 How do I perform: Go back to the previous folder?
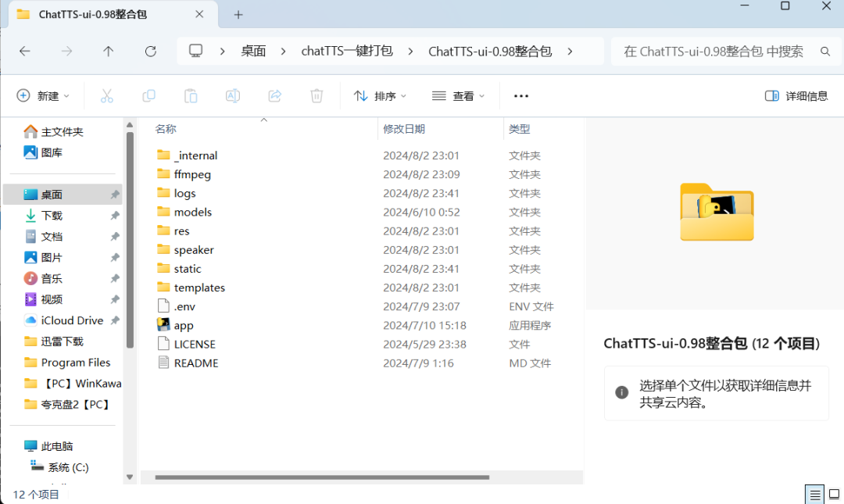25,51
